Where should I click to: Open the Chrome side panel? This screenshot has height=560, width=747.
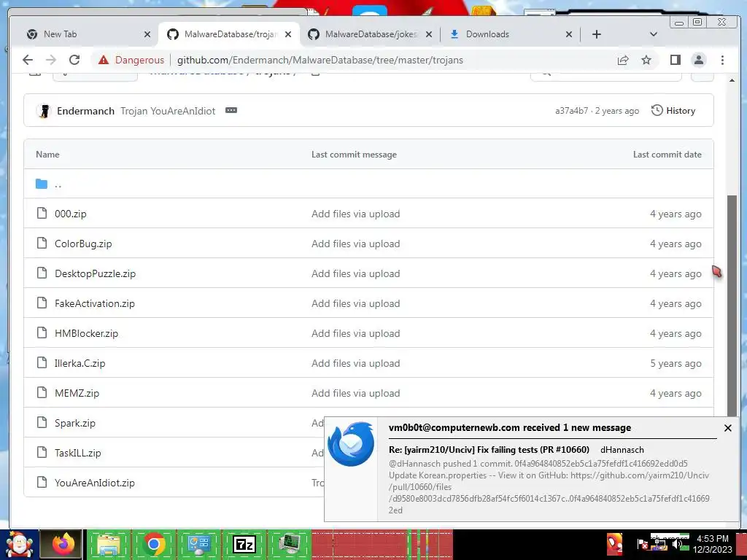[x=675, y=60]
